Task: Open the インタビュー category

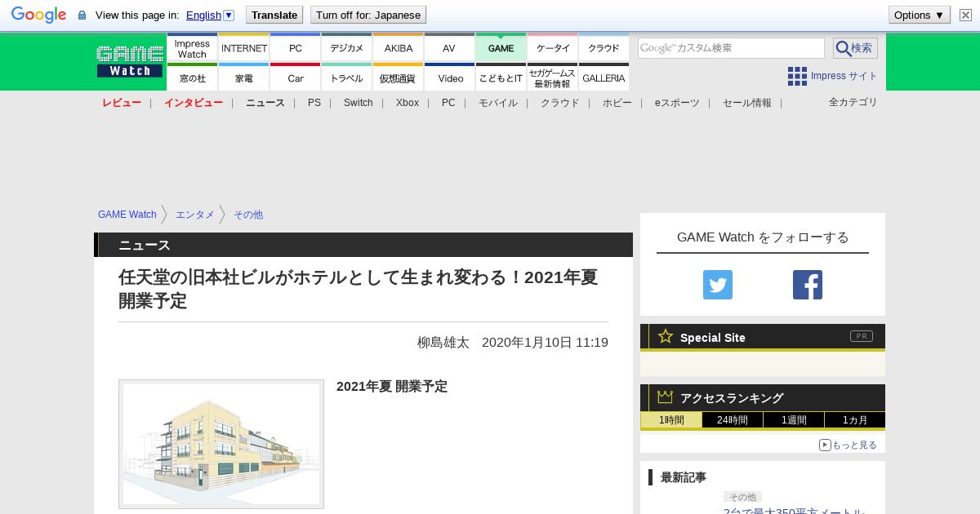Action: coord(194,103)
